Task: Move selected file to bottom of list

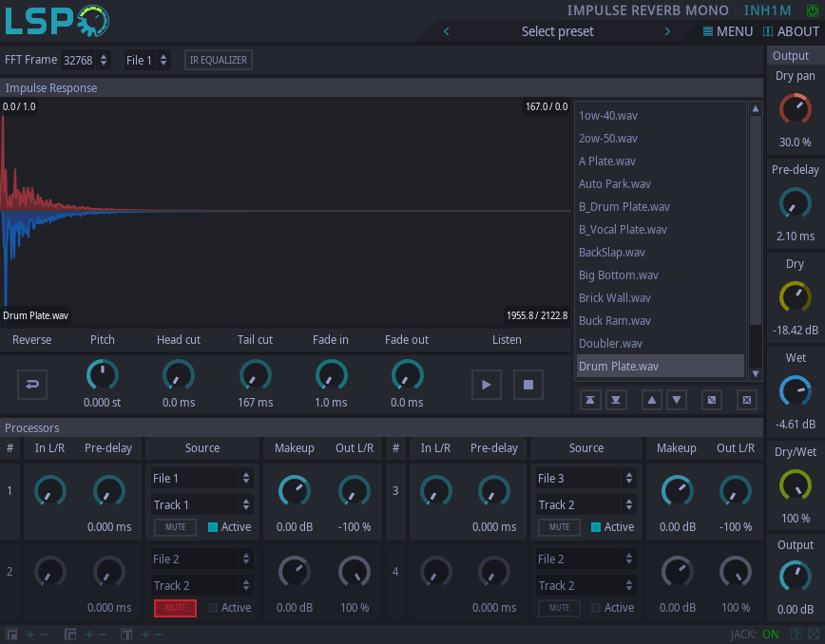Action: pos(616,400)
